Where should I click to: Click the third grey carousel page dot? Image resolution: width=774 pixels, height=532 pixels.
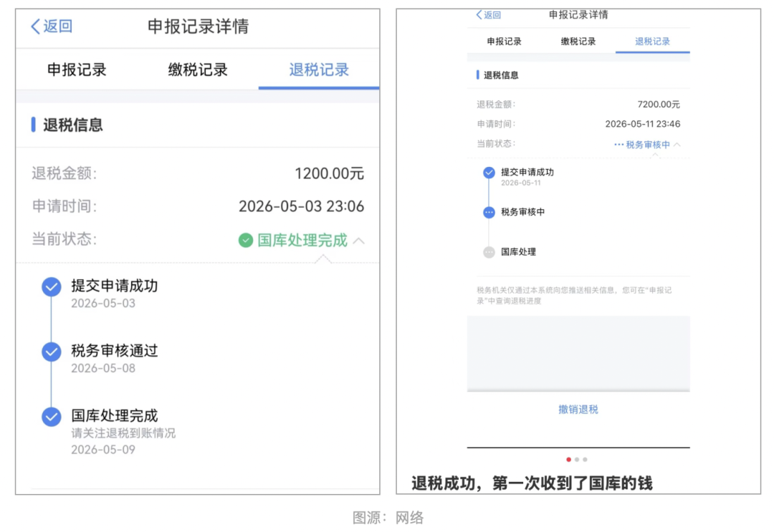point(585,460)
